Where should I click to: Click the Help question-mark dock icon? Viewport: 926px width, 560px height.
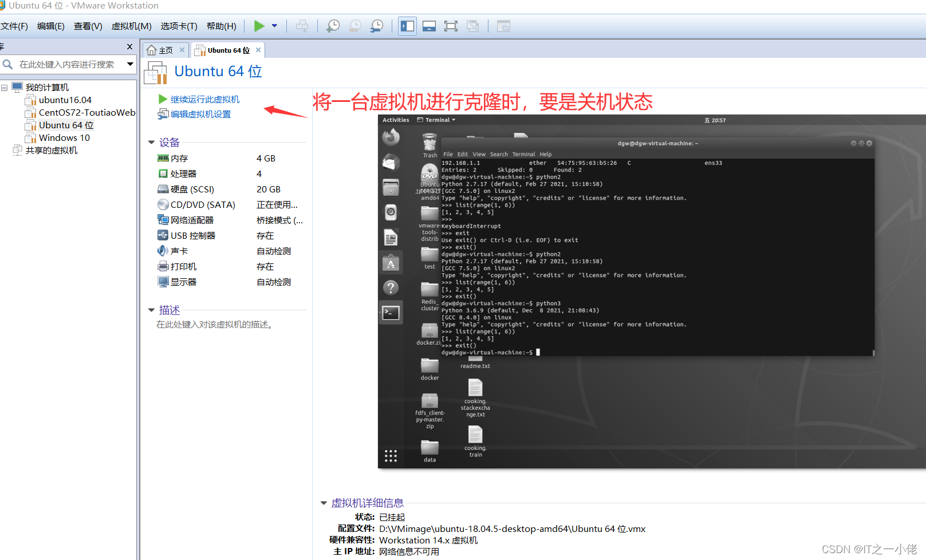(391, 287)
